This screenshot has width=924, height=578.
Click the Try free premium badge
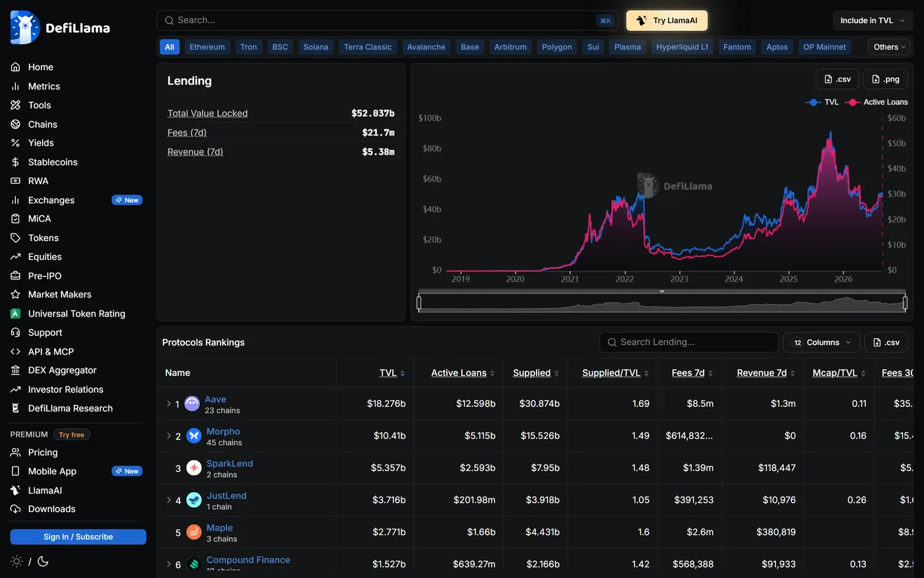click(71, 435)
